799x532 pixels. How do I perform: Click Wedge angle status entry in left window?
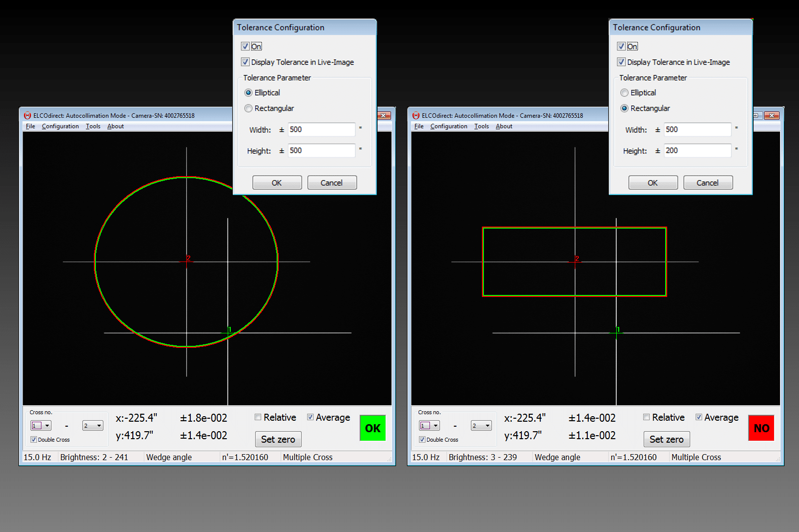point(169,457)
